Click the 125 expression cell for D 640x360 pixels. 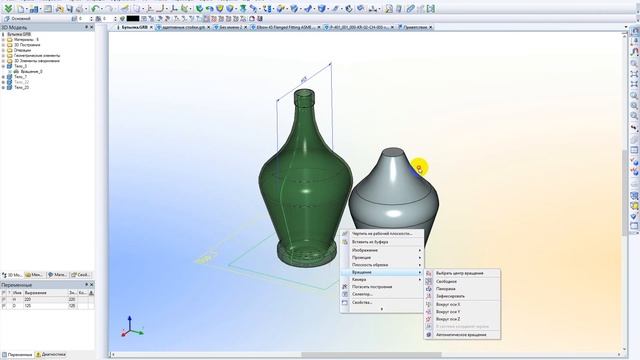(x=45, y=305)
